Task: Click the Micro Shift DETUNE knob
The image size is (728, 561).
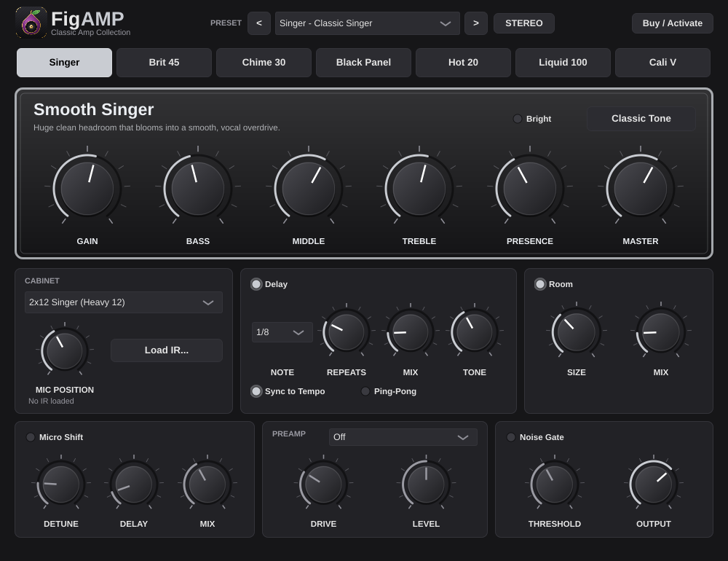Action: pos(61,484)
